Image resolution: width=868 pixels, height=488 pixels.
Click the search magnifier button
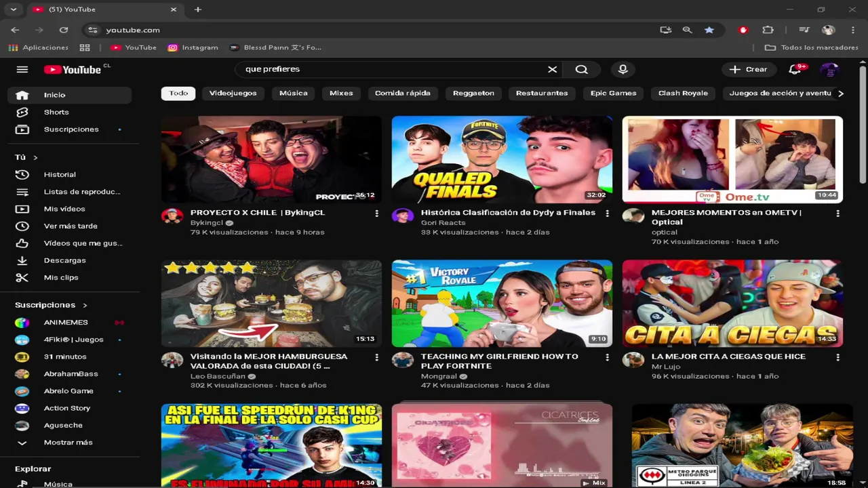[x=582, y=69]
